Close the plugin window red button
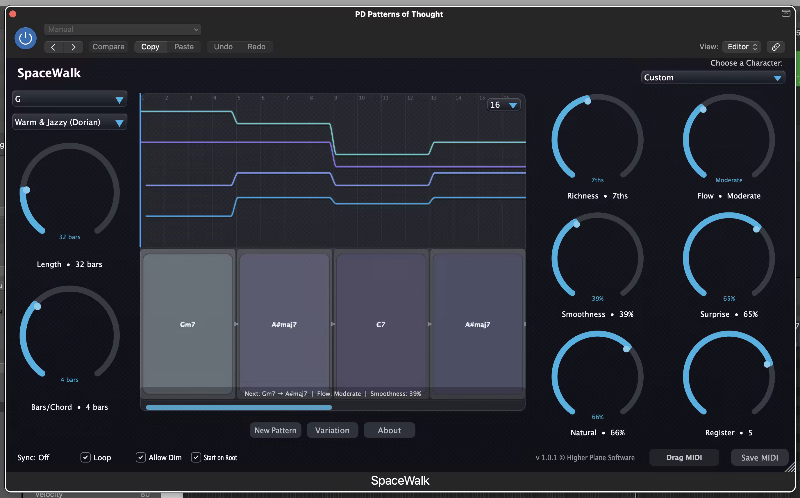 pos(13,14)
